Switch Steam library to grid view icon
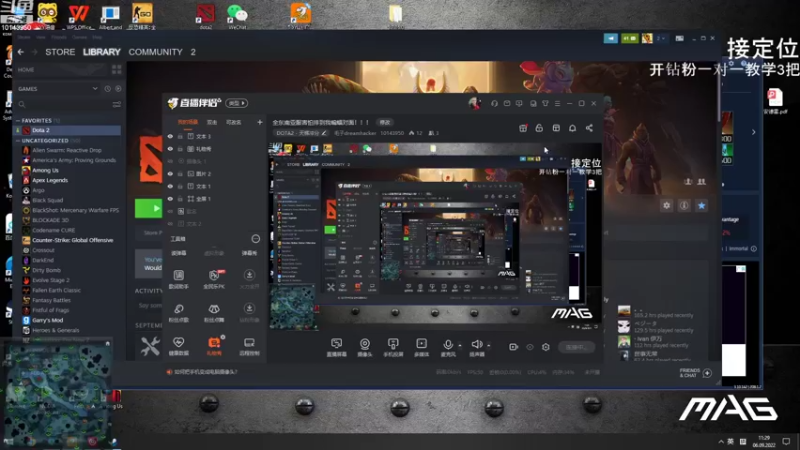The image size is (800, 450). coord(117,69)
